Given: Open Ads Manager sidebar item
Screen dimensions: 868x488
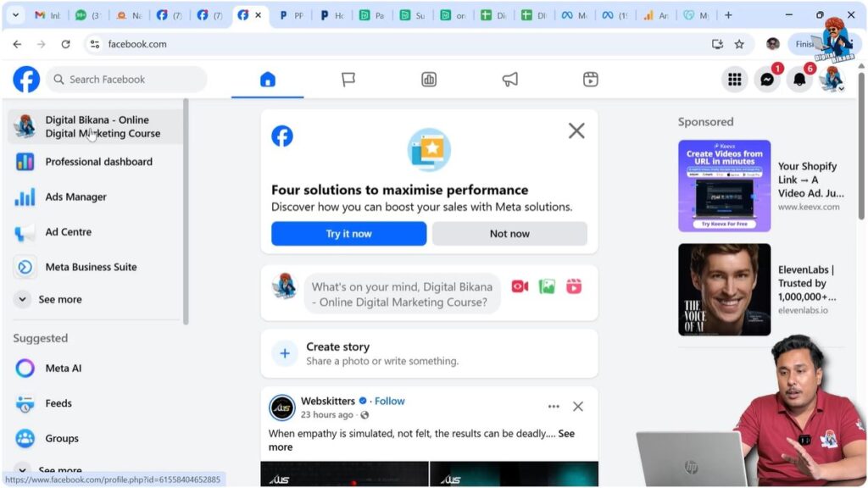Looking at the screenshot, I should tap(95, 197).
